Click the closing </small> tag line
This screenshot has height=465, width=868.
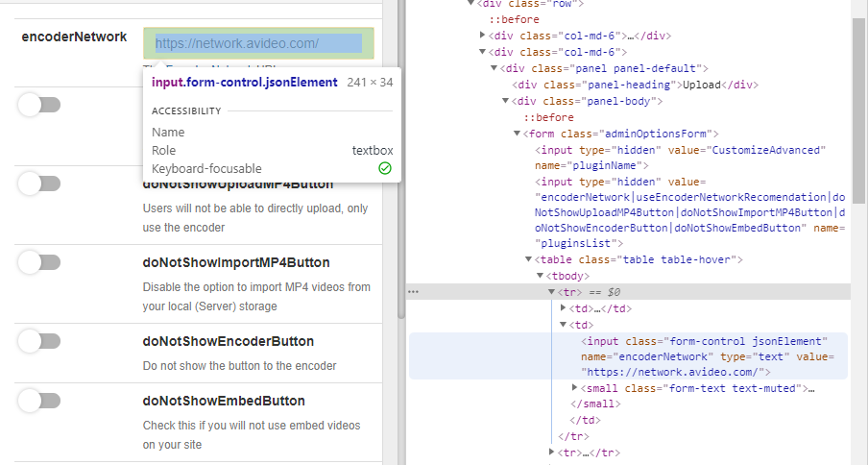tap(595, 404)
